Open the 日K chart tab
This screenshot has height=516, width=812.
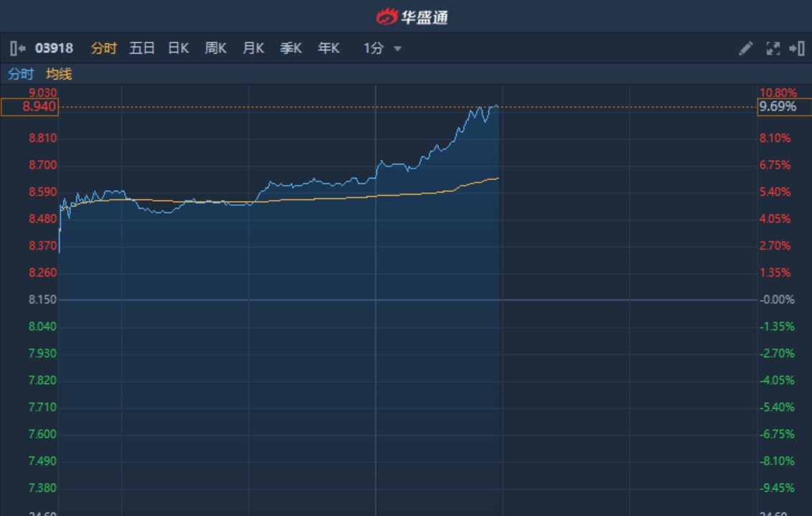(x=178, y=49)
